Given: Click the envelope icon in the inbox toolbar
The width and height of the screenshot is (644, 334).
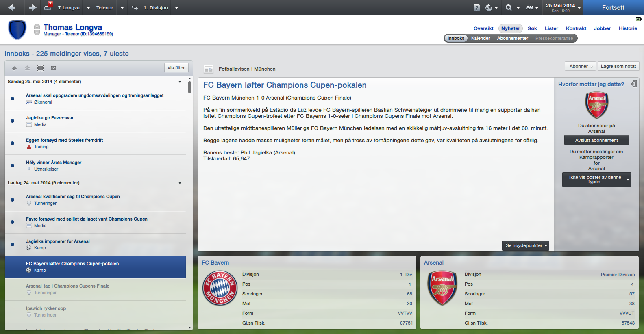Looking at the screenshot, I should 53,68.
